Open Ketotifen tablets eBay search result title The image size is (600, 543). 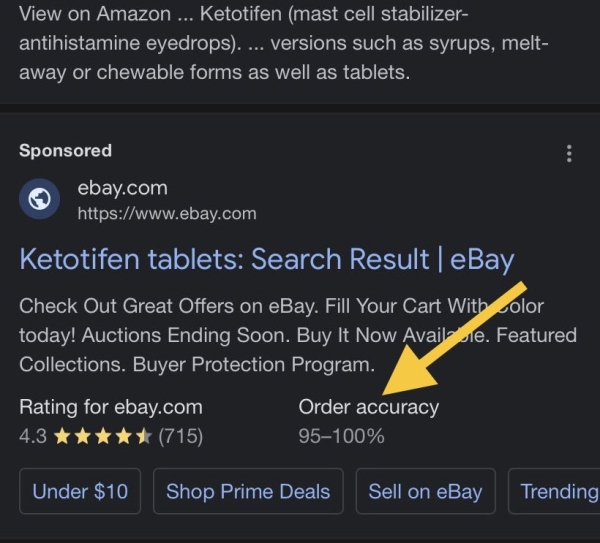click(266, 260)
